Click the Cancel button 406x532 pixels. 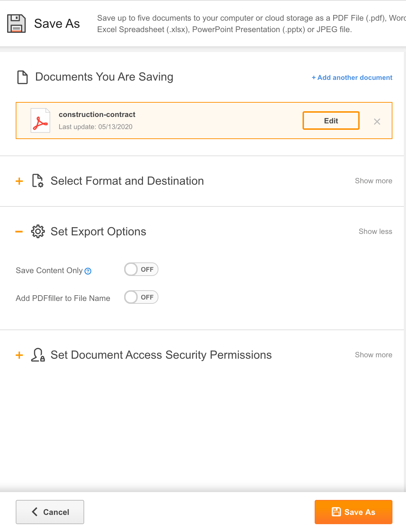[x=50, y=512]
